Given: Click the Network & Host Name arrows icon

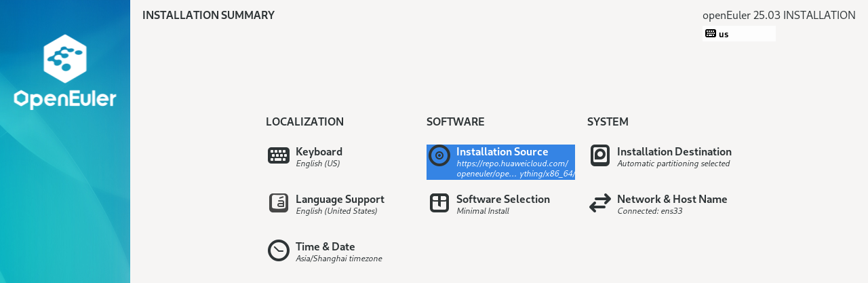Looking at the screenshot, I should point(600,203).
